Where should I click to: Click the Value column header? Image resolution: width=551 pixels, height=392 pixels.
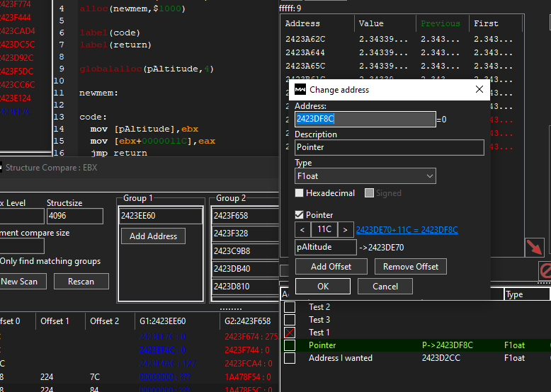click(371, 23)
